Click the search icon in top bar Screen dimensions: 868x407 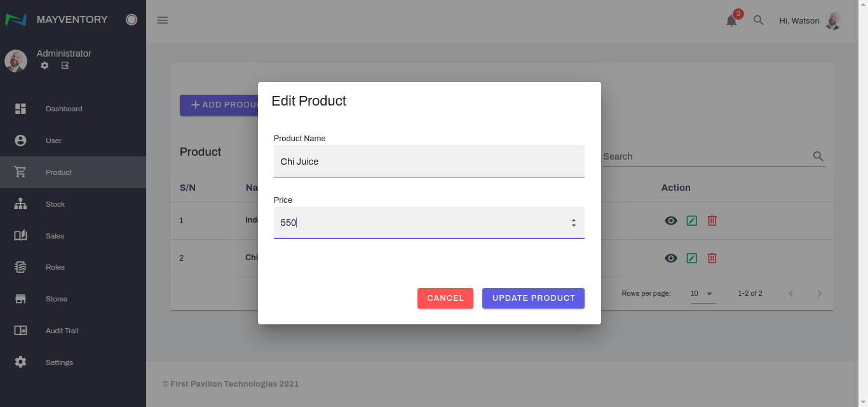[x=758, y=20]
